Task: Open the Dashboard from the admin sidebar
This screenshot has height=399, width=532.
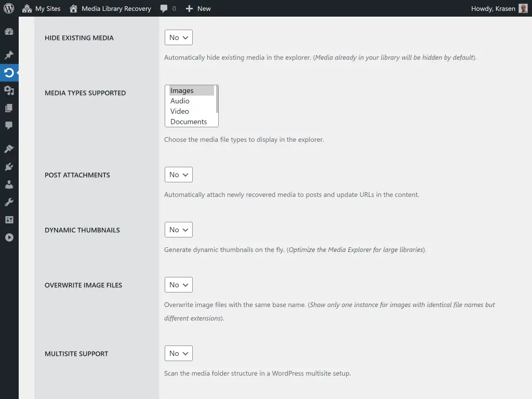Action: [9, 32]
